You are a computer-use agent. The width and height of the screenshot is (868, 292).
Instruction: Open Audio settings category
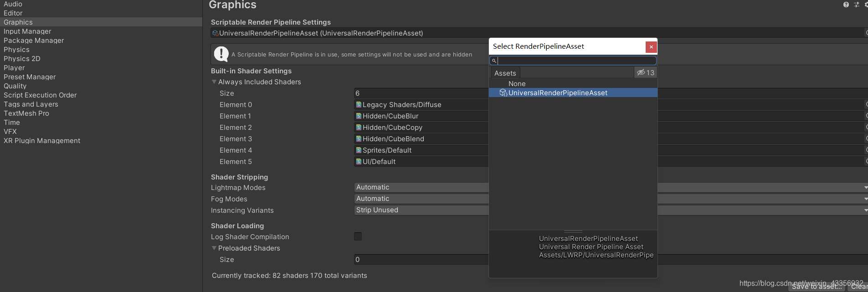click(101, 4)
